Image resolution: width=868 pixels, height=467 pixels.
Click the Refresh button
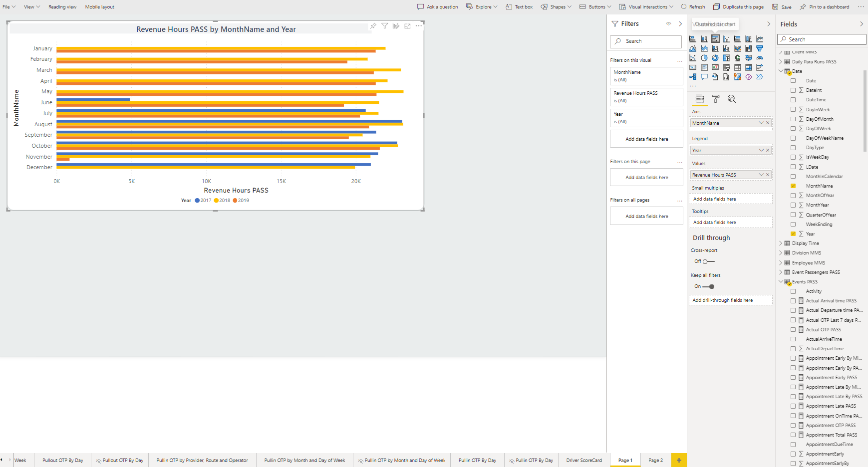(693, 6)
